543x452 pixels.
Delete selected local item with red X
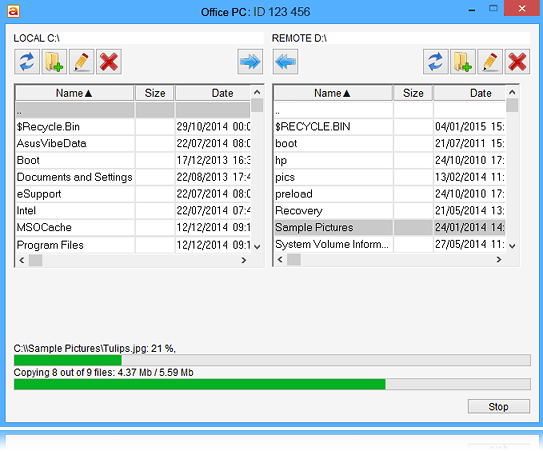[109, 62]
